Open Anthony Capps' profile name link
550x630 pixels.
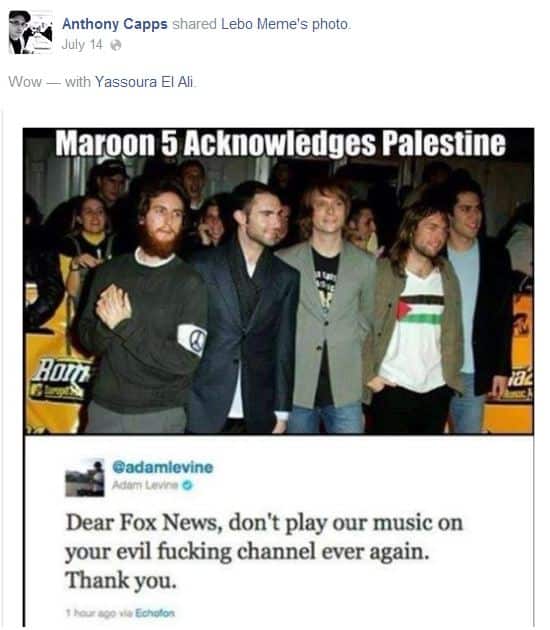click(x=114, y=24)
